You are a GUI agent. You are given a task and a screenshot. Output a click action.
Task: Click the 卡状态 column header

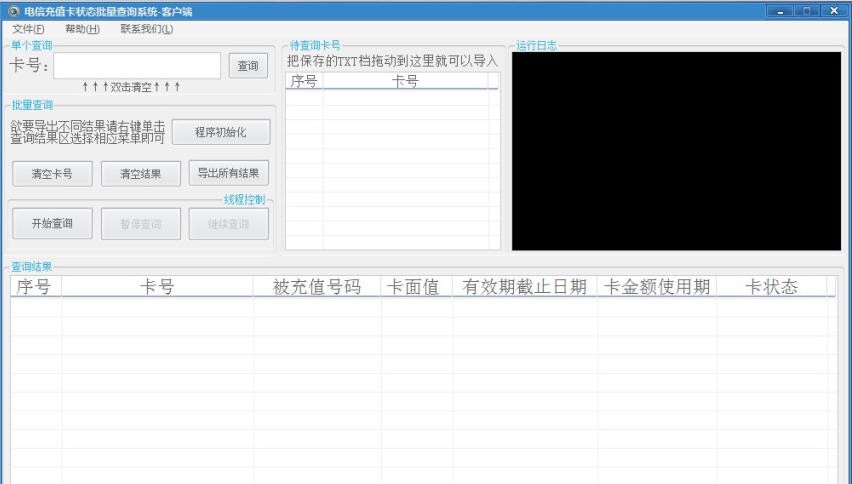coord(772,287)
